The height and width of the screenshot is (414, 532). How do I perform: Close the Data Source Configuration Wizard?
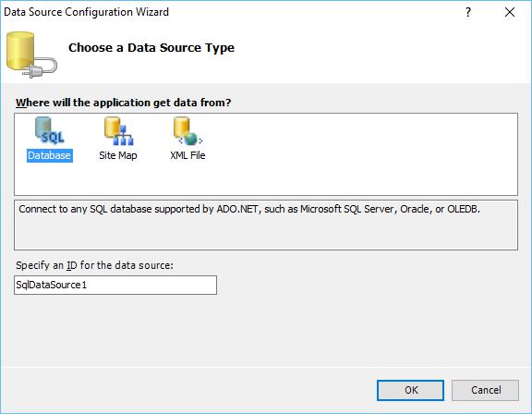click(510, 12)
